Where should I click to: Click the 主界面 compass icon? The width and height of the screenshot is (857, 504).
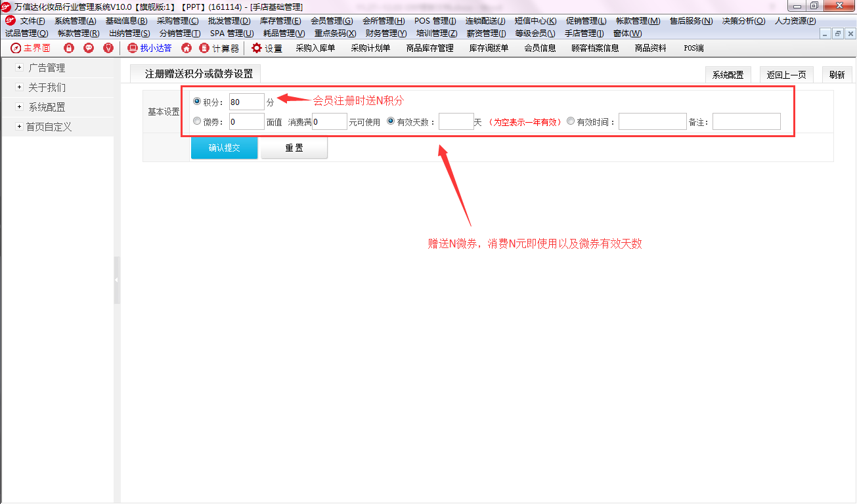[16, 48]
